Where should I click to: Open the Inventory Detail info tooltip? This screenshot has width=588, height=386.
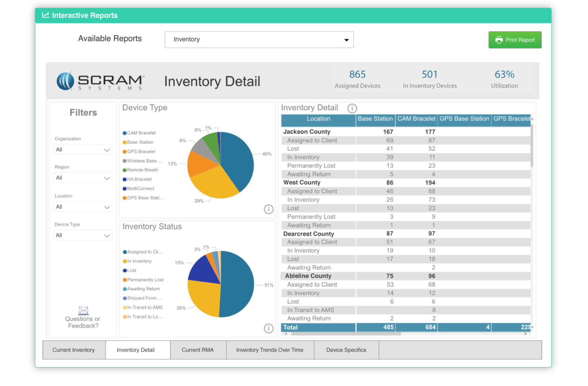click(x=352, y=108)
